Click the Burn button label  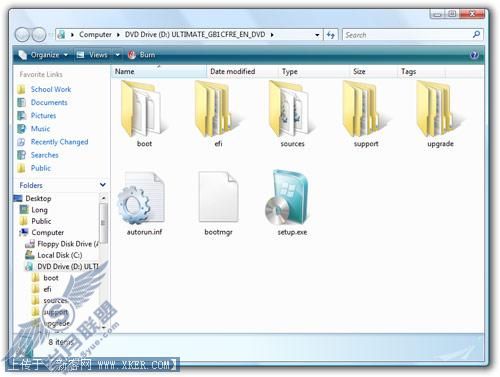point(147,55)
